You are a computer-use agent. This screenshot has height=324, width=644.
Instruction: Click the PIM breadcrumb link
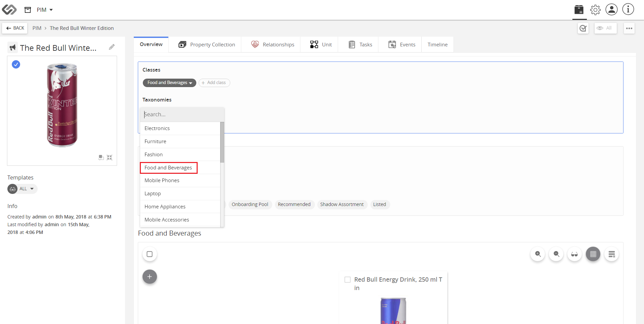pyautogui.click(x=37, y=28)
